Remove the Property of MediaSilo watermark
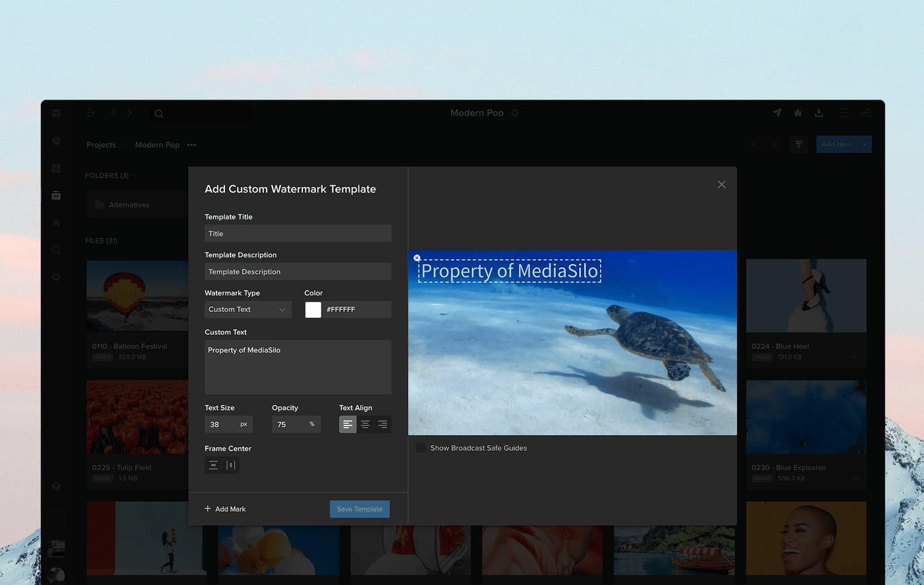Image resolution: width=924 pixels, height=585 pixels. point(417,258)
